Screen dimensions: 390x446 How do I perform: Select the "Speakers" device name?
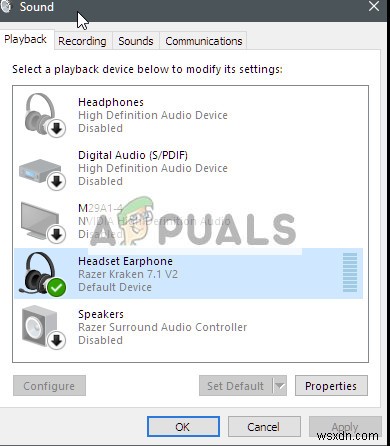pos(101,314)
